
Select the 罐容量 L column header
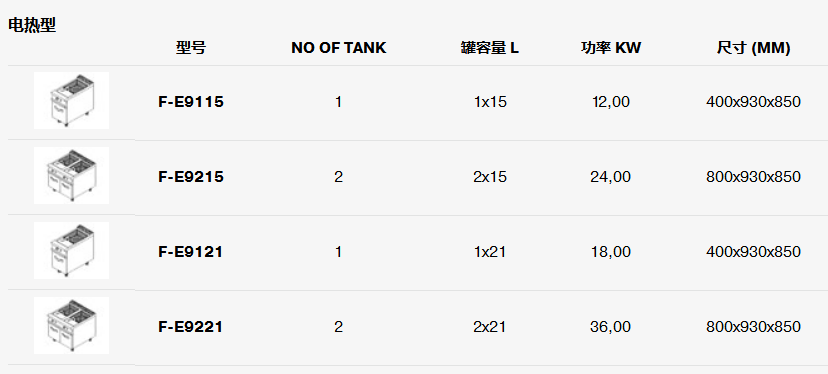click(490, 48)
